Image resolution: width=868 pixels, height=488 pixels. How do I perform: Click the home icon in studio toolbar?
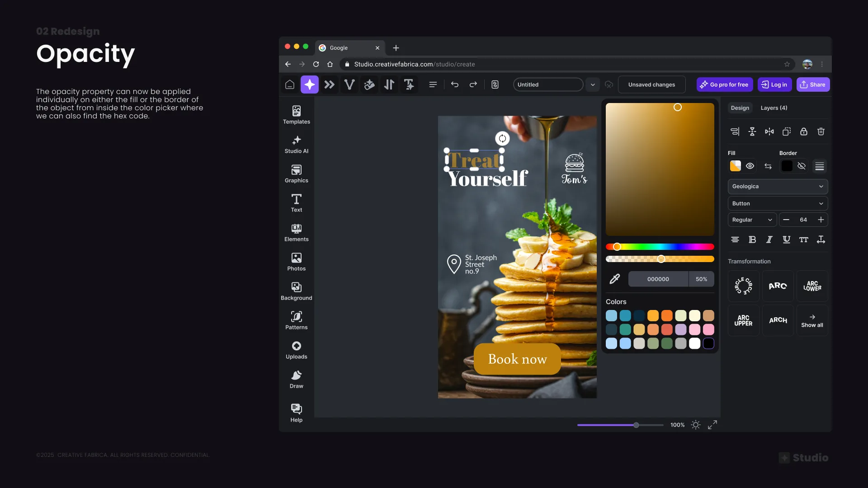tap(290, 84)
